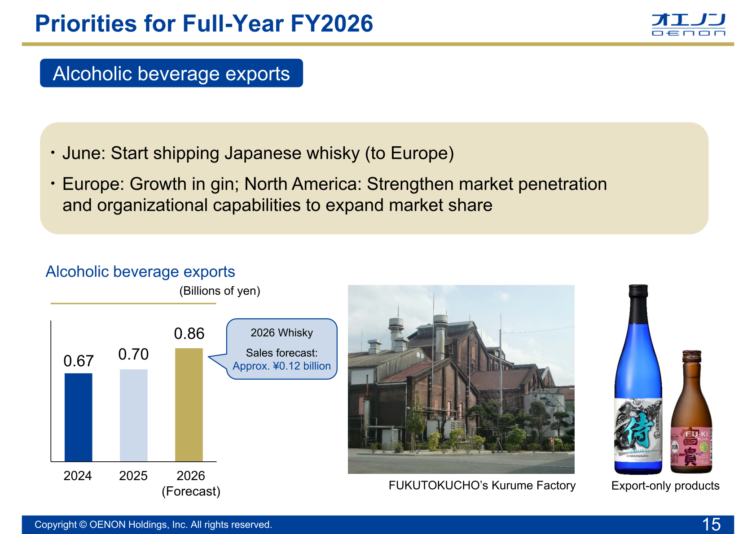Select the dark blue 2024 bar

coord(79,417)
